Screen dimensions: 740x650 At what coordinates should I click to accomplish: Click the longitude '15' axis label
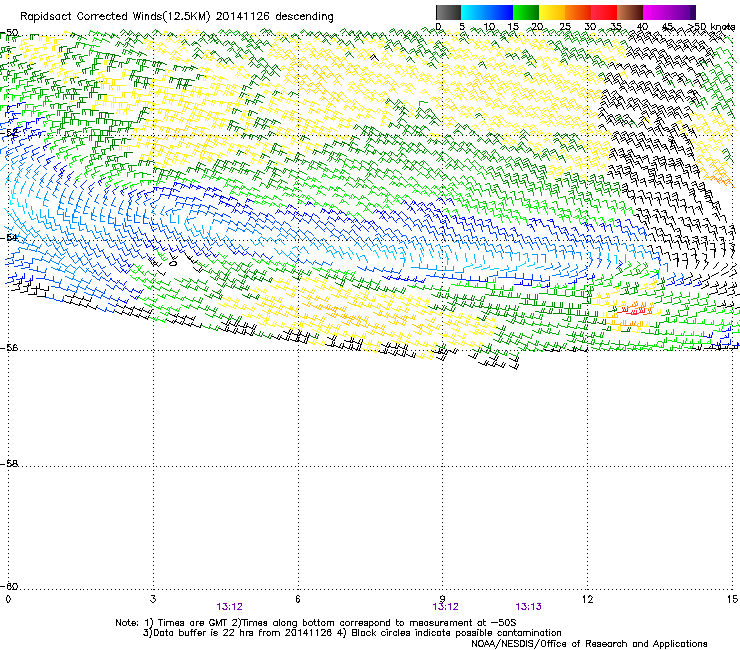[732, 599]
